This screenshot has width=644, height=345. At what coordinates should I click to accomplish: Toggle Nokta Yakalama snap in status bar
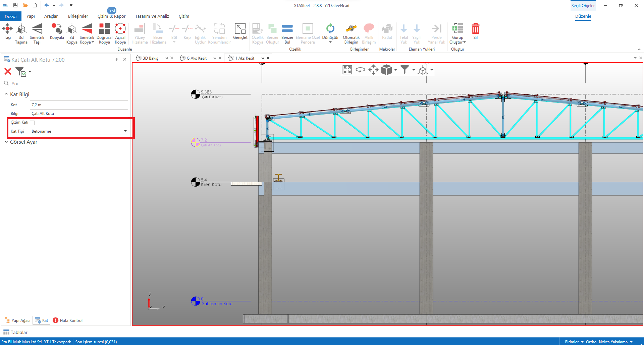[x=613, y=342]
